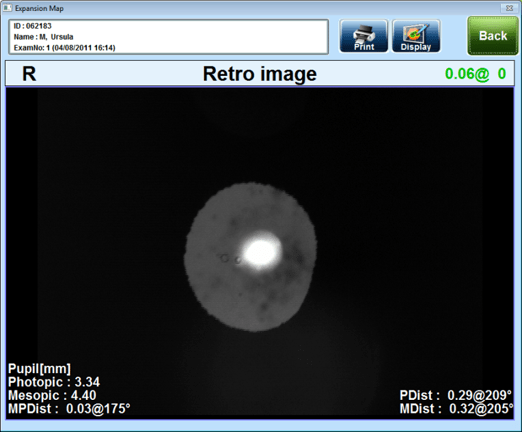Go Back using the green button

click(493, 36)
